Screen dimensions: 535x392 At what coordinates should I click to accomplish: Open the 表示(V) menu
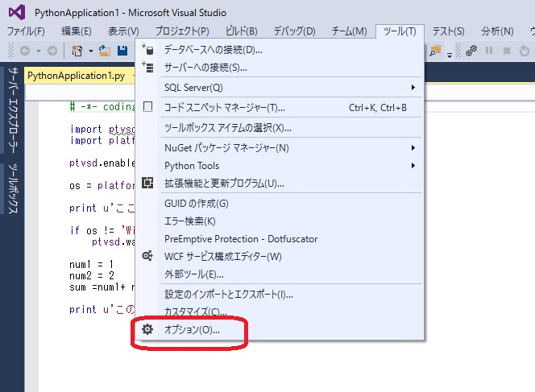click(123, 31)
